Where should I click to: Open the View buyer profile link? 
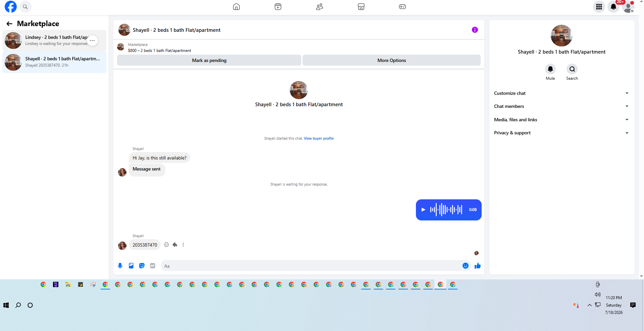(319, 138)
